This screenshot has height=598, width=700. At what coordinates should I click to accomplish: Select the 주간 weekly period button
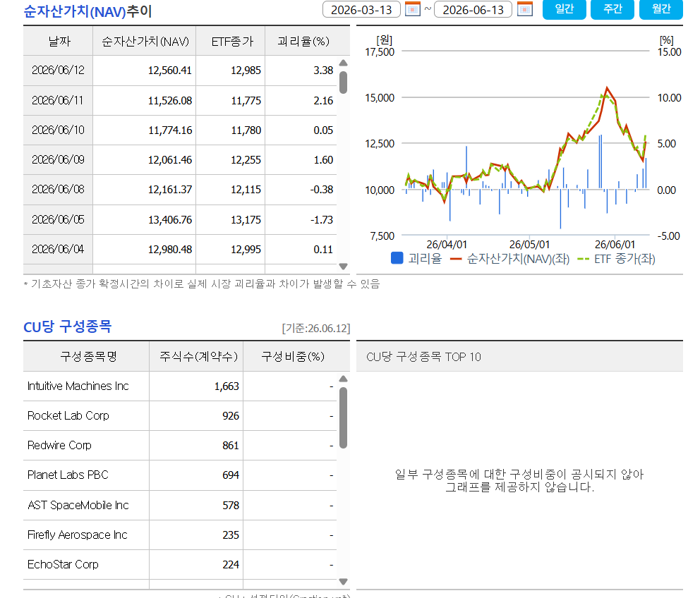[612, 9]
